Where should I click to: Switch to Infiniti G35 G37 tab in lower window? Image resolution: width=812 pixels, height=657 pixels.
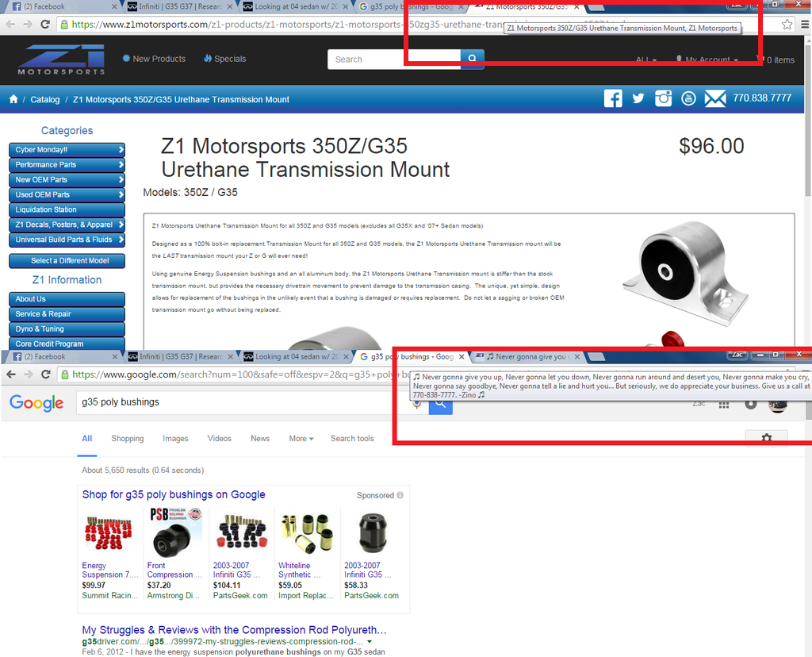pyautogui.click(x=180, y=356)
